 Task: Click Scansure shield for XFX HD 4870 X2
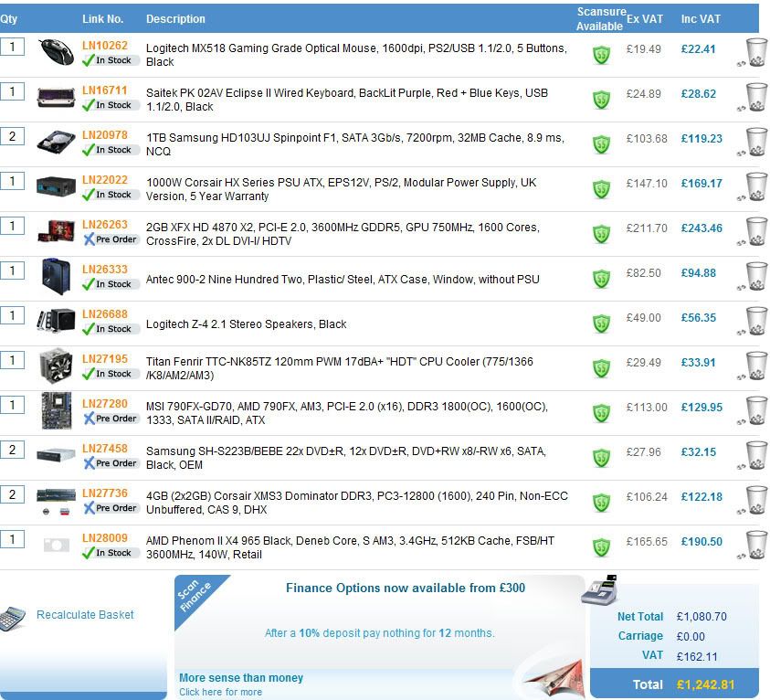(601, 233)
